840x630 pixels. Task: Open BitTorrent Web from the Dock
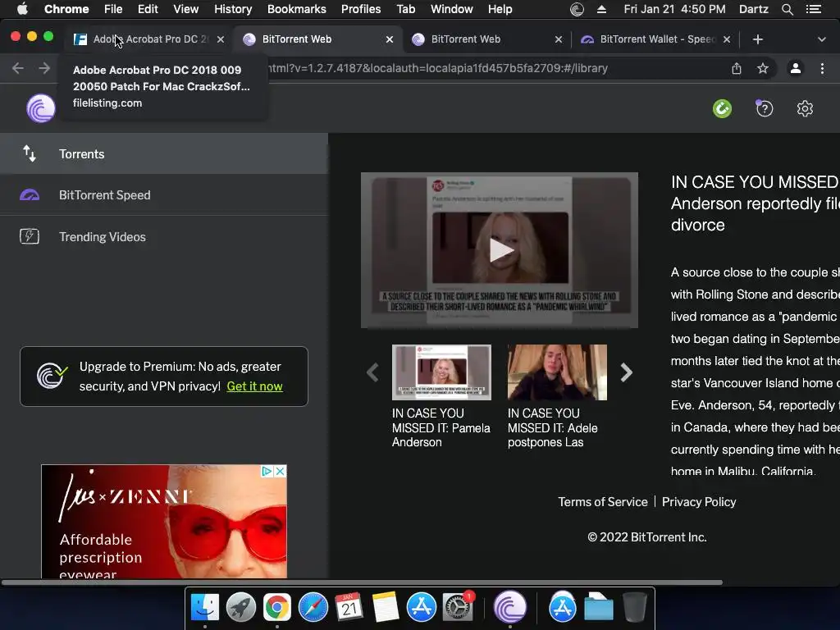click(510, 608)
